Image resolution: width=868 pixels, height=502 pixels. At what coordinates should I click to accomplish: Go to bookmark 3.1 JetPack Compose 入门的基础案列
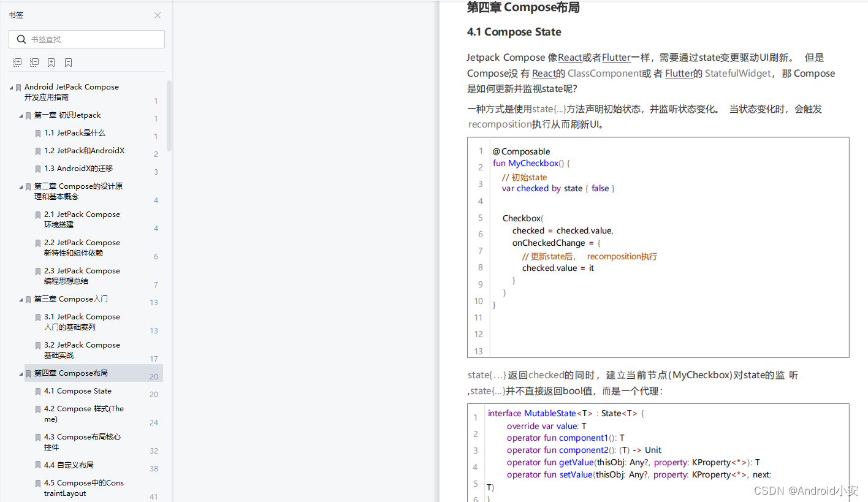[82, 322]
